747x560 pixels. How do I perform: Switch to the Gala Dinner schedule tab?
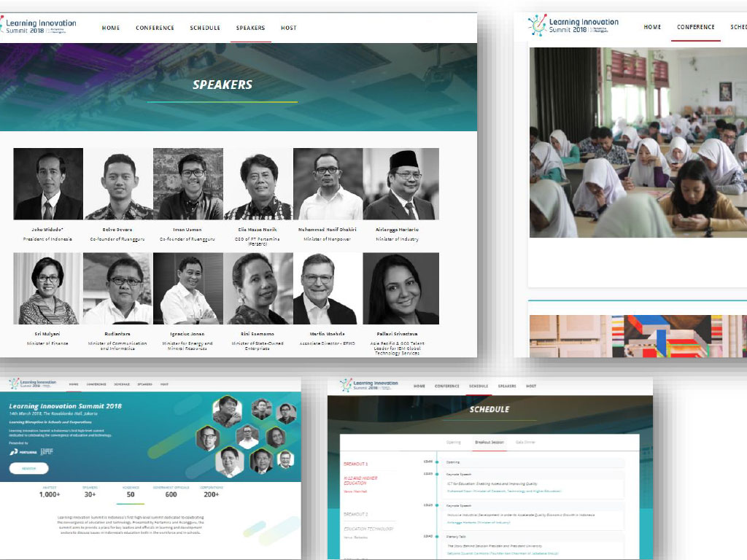[526, 442]
